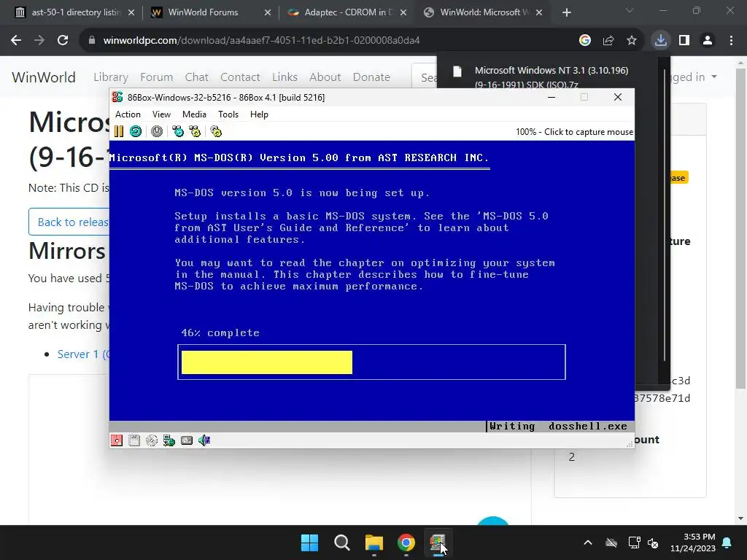Reload the page
The height and width of the screenshot is (560, 747).
pos(63,40)
